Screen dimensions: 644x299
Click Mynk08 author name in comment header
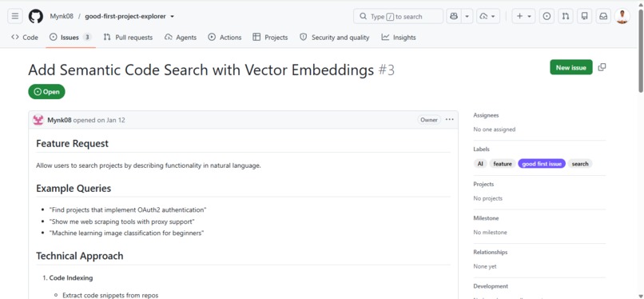pyautogui.click(x=59, y=120)
